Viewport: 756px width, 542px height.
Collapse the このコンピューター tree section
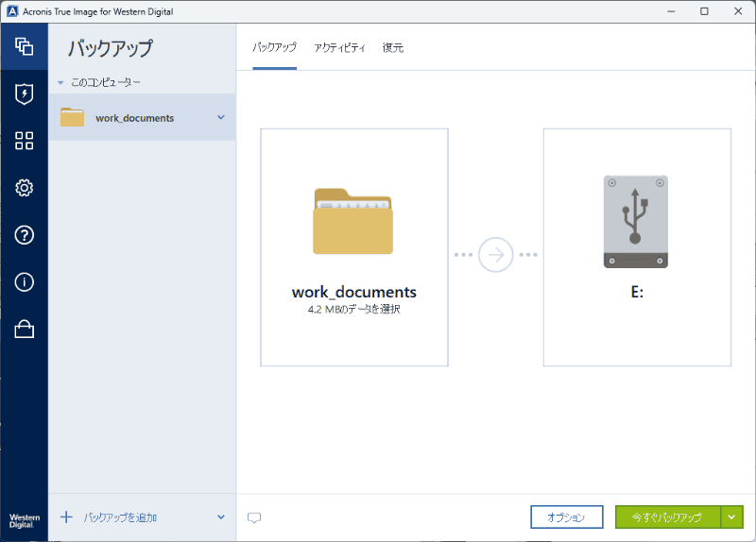(60, 83)
